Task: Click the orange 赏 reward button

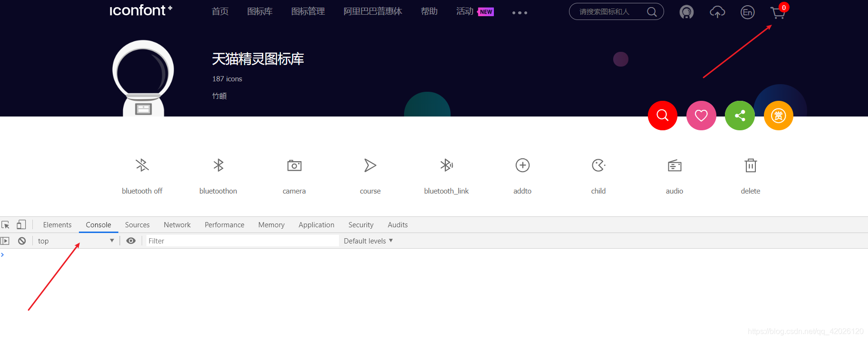Action: pos(779,116)
